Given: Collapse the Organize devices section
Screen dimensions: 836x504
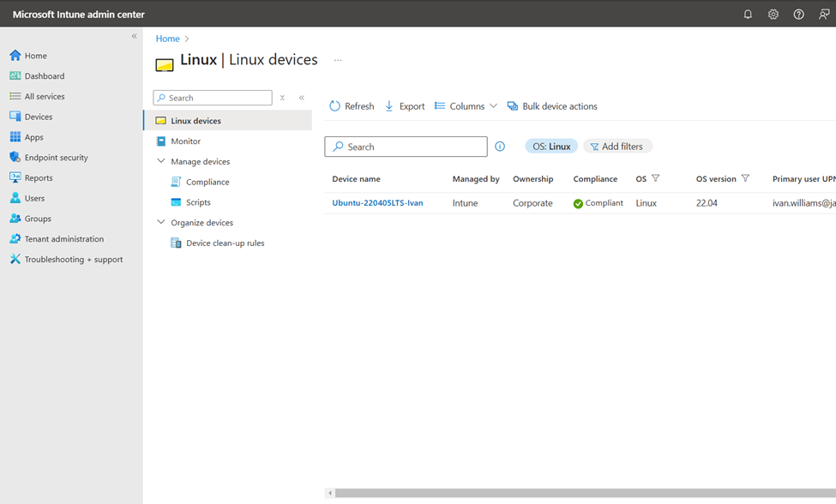Looking at the screenshot, I should [160, 222].
